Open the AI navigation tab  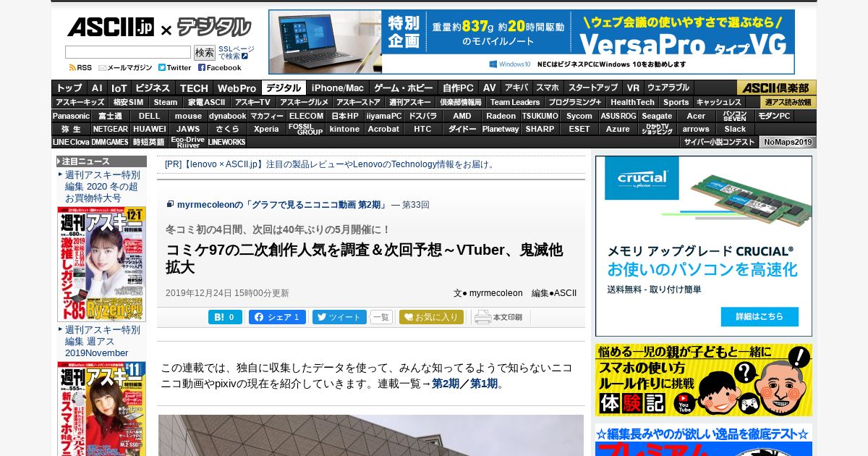tap(97, 88)
